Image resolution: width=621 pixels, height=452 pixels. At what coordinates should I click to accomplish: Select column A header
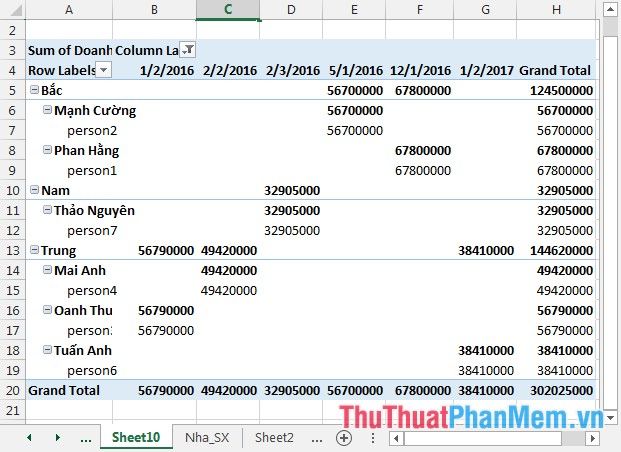[69, 10]
